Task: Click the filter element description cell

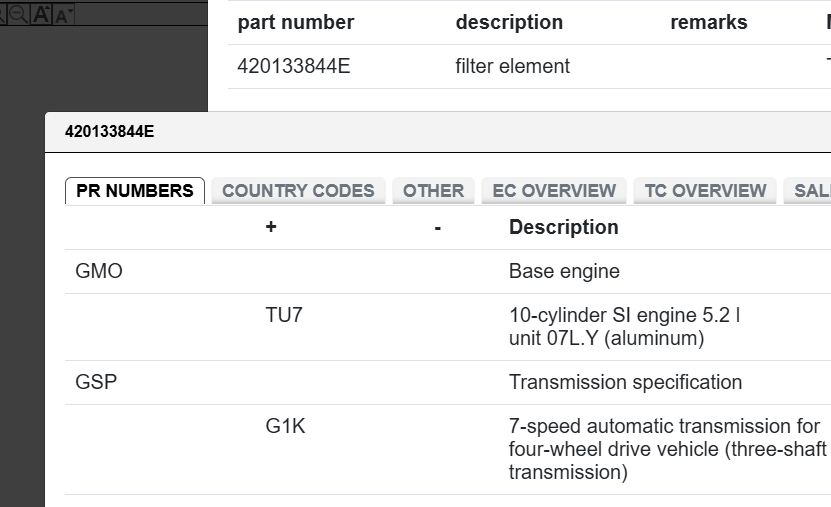Action: (512, 67)
